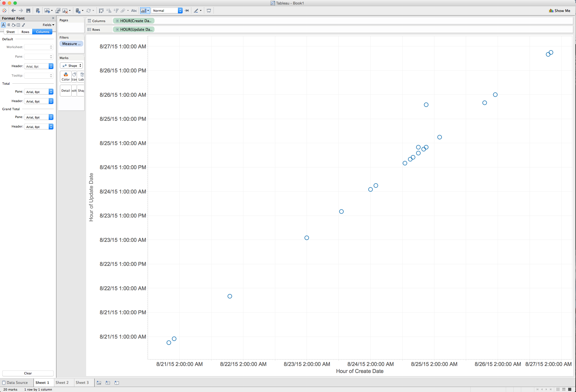The image size is (576, 392).
Task: Add a new data source
Action: pyautogui.click(x=38, y=11)
